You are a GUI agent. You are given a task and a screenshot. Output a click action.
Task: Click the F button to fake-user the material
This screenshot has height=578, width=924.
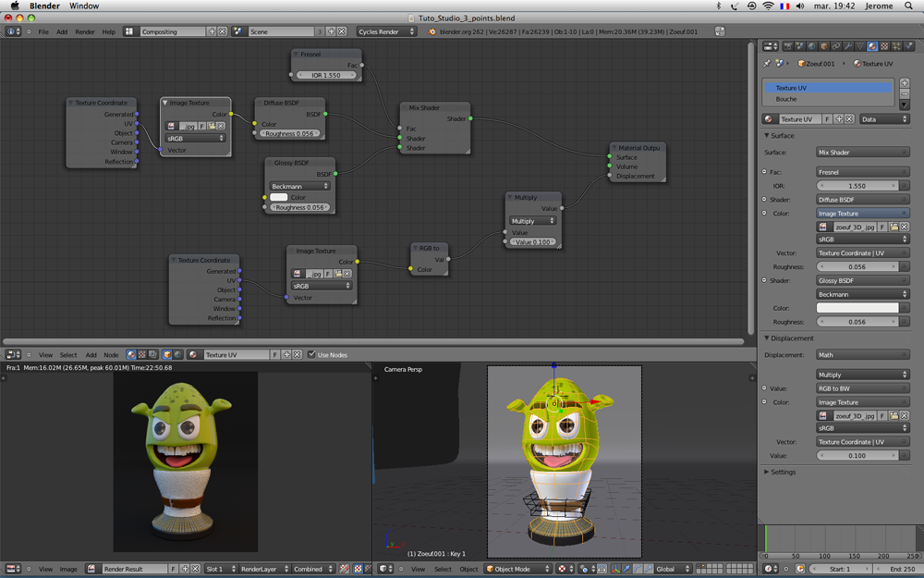pyautogui.click(x=827, y=118)
